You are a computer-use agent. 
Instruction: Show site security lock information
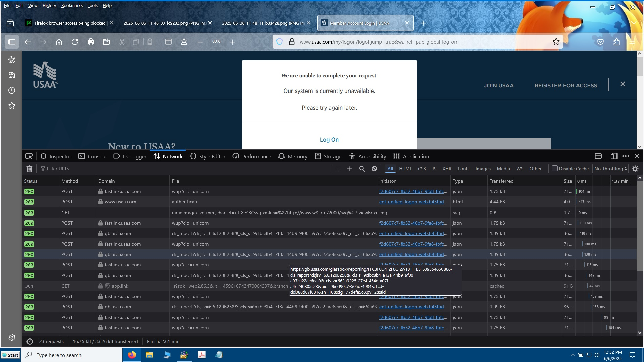coord(292,42)
